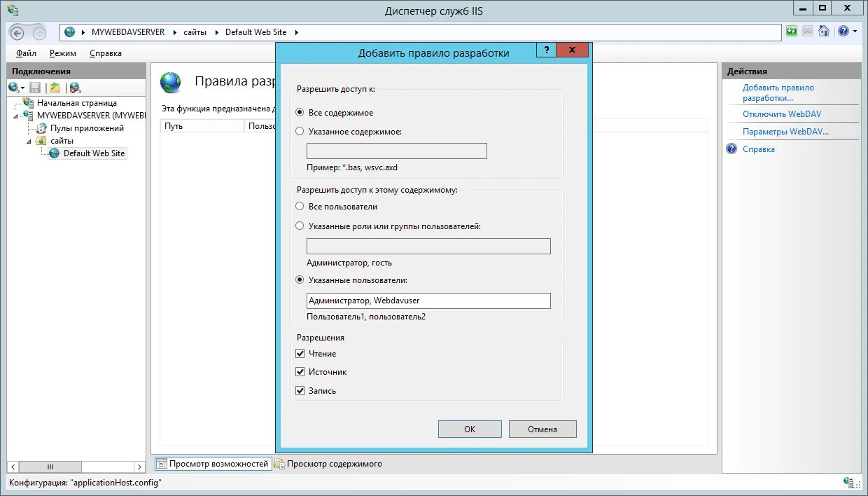Open the Справка menu
Screen dimensions: 868x496
(106, 53)
